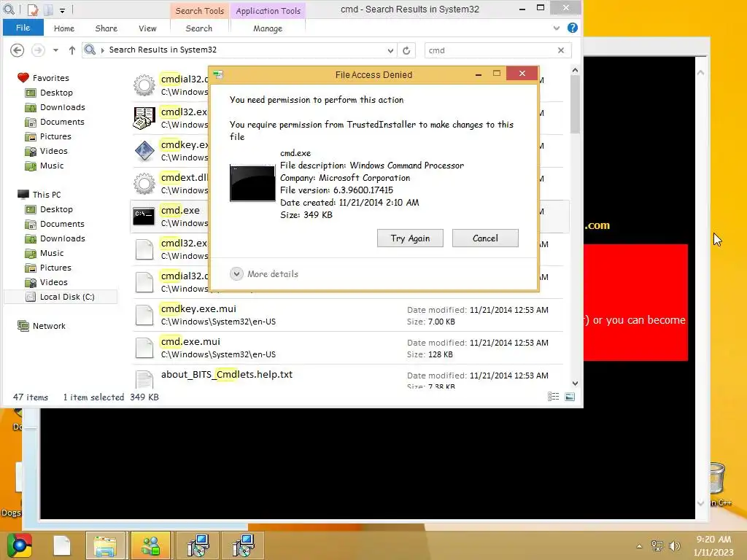
Task: Open Documents under Favorites
Action: 62,122
